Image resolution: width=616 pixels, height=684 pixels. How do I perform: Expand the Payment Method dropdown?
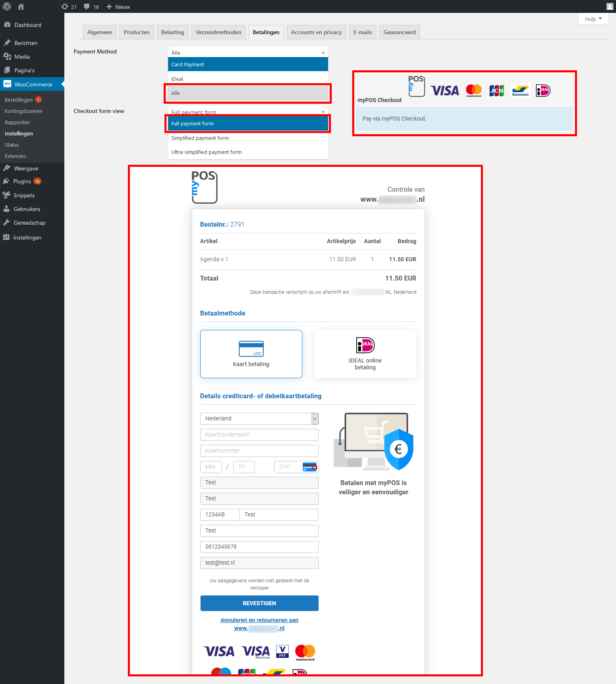[x=248, y=52]
